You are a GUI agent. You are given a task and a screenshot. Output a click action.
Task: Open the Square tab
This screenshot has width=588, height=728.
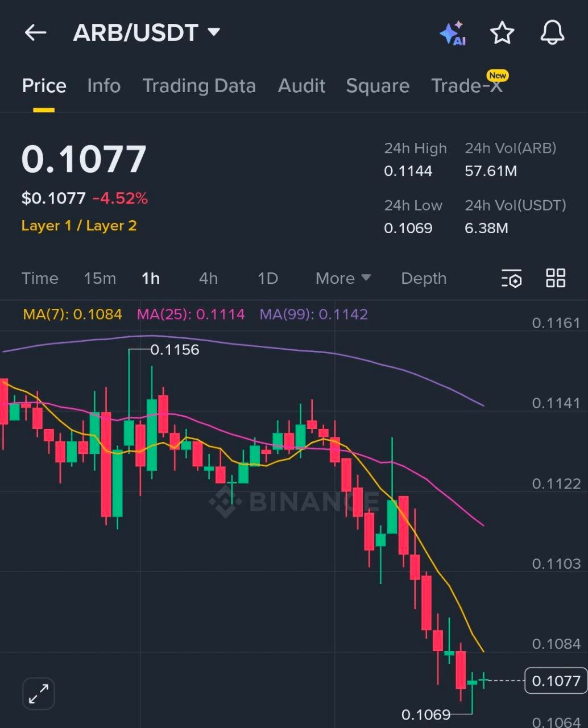[378, 86]
